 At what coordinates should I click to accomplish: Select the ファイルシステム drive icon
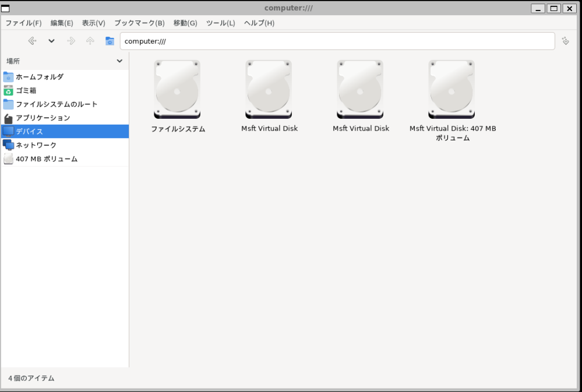178,90
